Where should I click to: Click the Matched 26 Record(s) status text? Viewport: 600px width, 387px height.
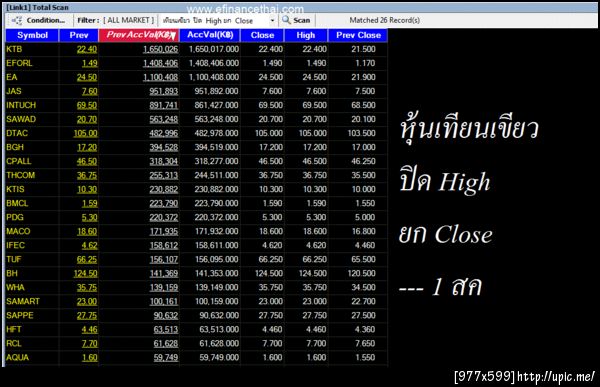tap(385, 20)
